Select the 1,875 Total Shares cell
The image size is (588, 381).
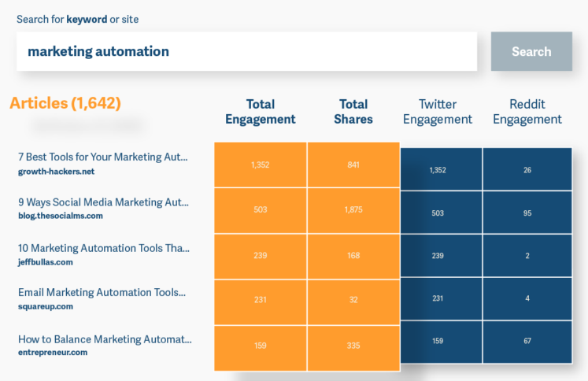click(353, 210)
